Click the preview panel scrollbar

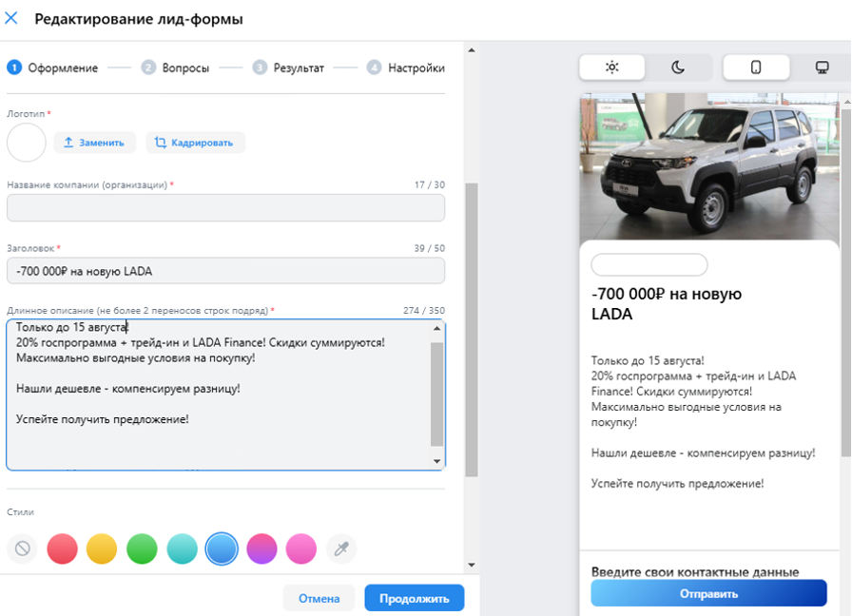pyautogui.click(x=846, y=282)
